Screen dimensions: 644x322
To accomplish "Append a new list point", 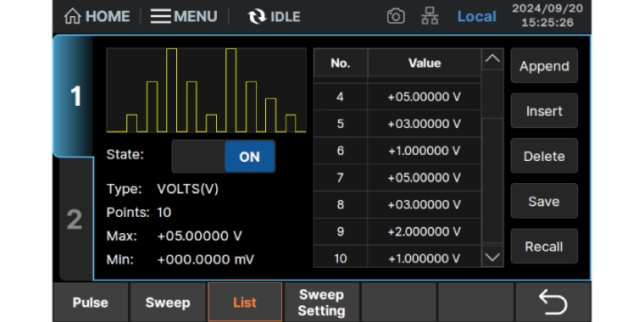I will [x=544, y=66].
